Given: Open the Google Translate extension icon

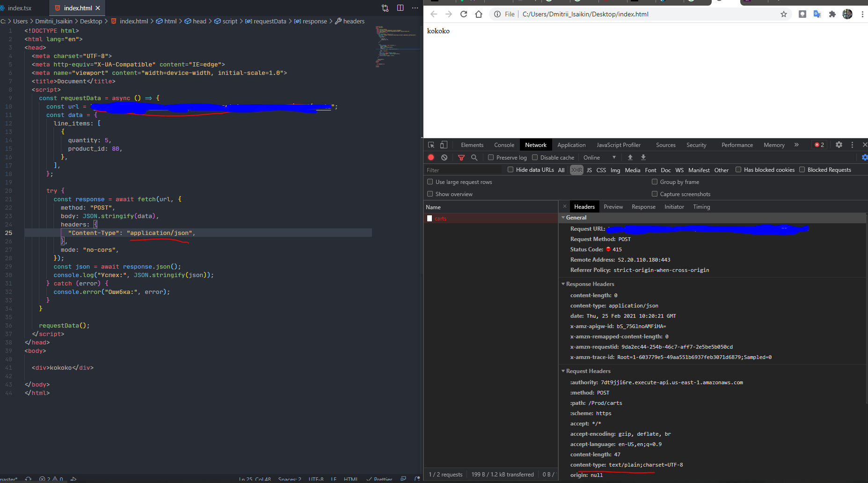Looking at the screenshot, I should 817,14.
